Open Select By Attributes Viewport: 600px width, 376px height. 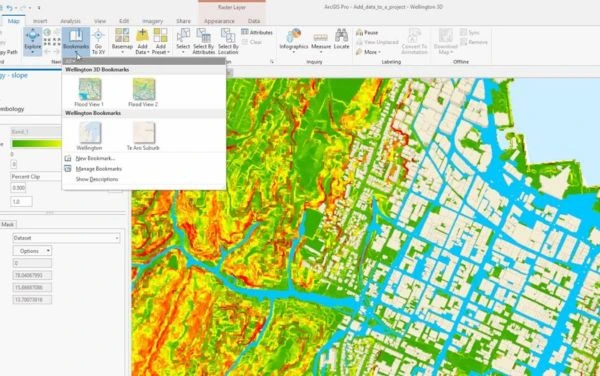(203, 41)
